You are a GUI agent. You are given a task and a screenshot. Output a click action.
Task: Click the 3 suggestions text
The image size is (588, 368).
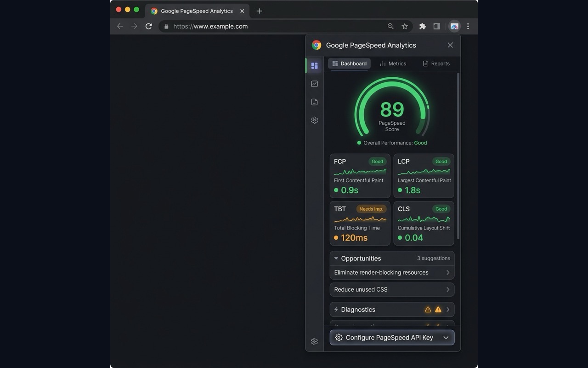434,259
